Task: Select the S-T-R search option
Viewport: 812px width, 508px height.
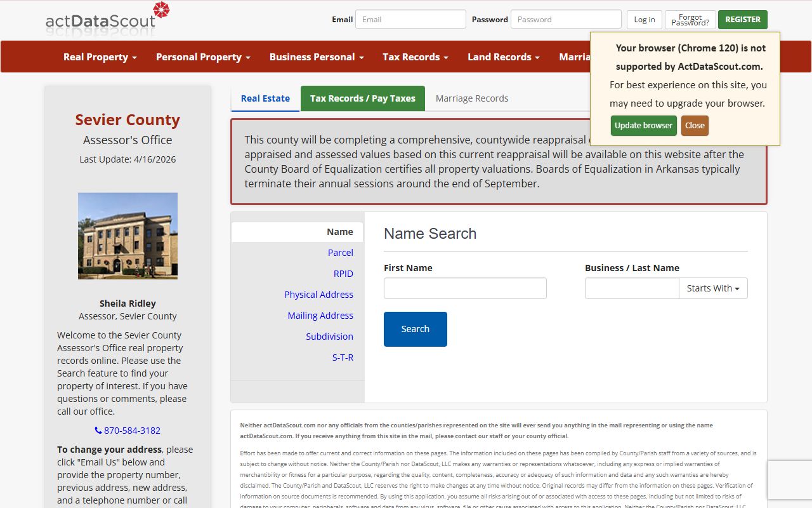Action: coord(343,358)
